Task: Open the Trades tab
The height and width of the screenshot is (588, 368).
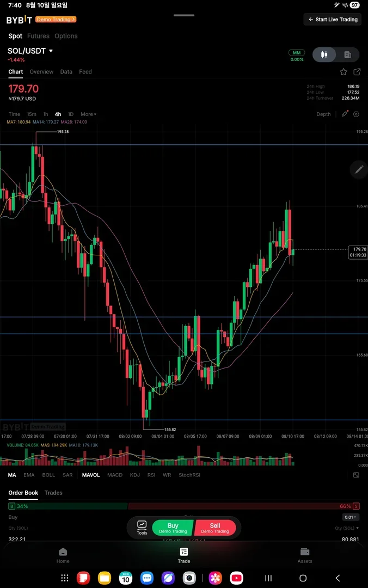Action: 53,493
